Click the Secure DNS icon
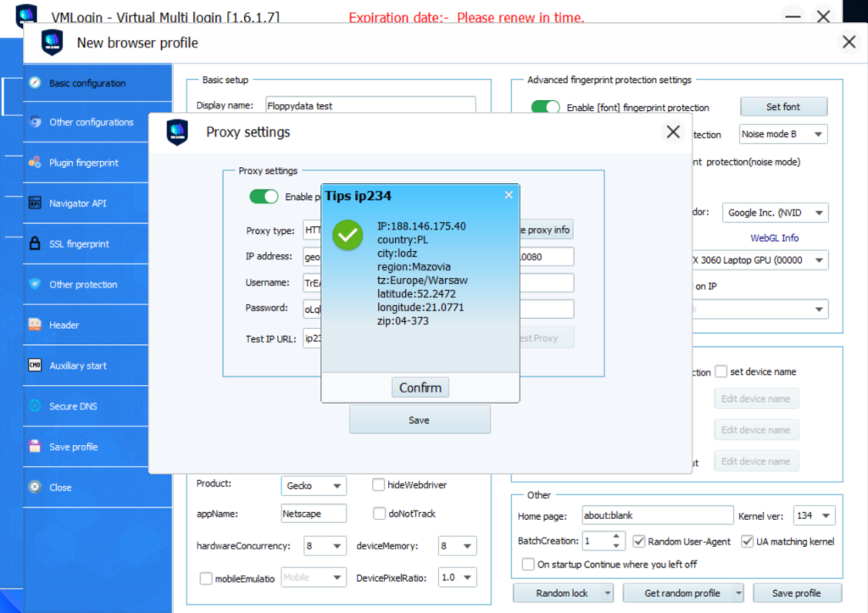Image resolution: width=868 pixels, height=613 pixels. tap(35, 406)
